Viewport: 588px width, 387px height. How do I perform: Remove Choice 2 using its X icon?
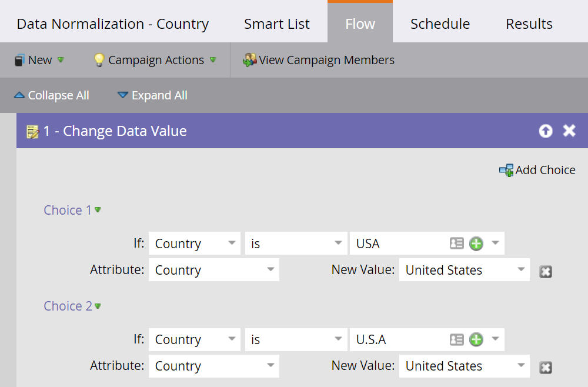[x=545, y=367]
